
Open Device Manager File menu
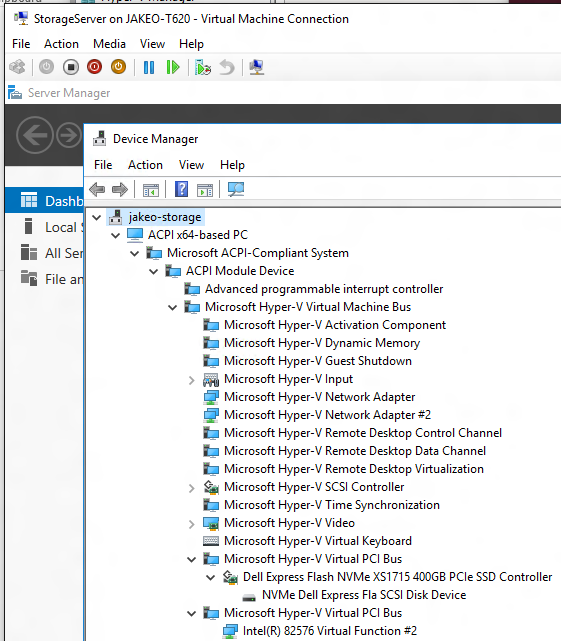pyautogui.click(x=103, y=165)
